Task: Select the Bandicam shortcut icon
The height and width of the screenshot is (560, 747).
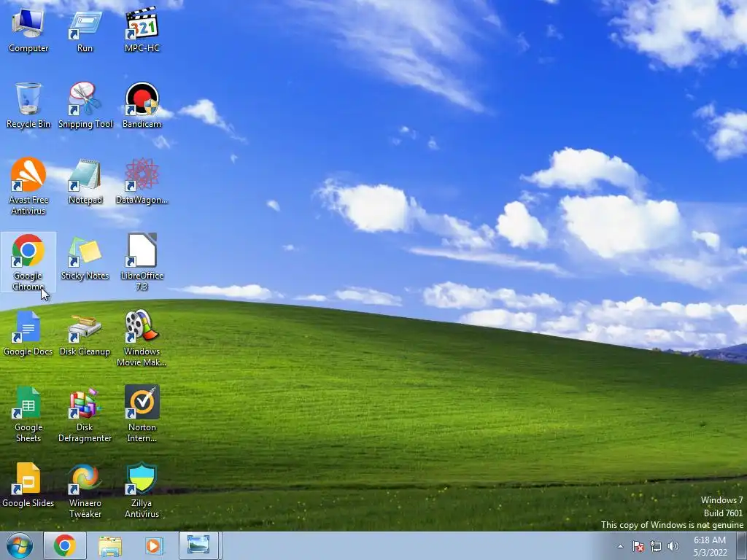Action: 142,106
